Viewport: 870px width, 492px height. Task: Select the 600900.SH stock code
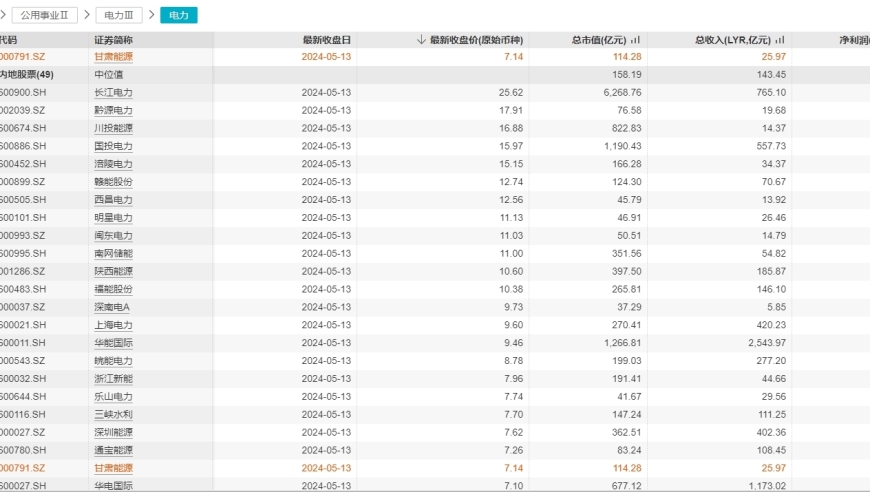point(23,93)
